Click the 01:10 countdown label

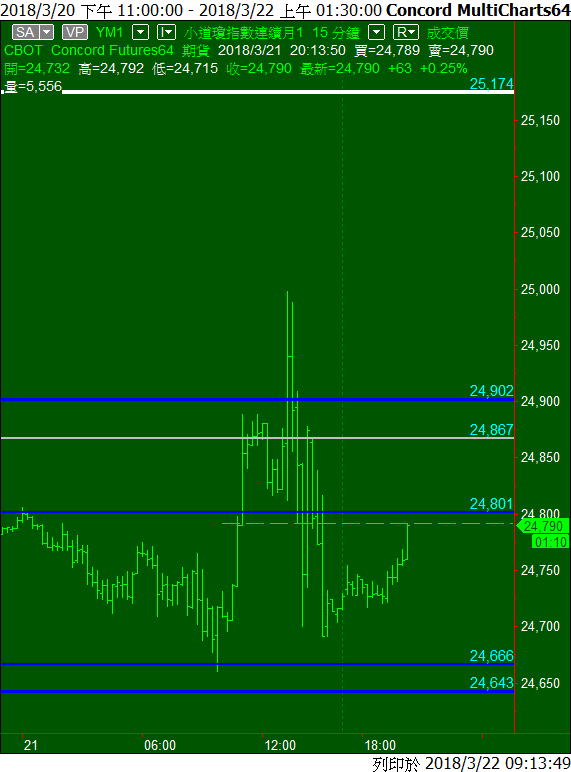pyautogui.click(x=551, y=543)
